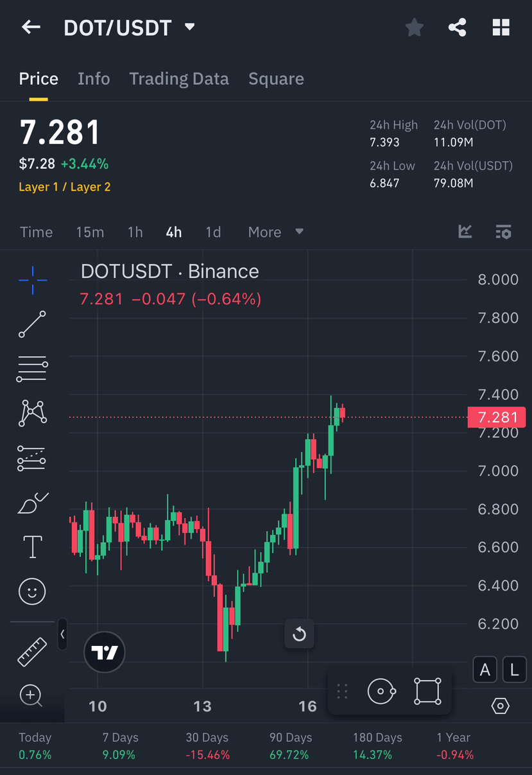
Task: Open the Square tab
Action: click(x=276, y=79)
